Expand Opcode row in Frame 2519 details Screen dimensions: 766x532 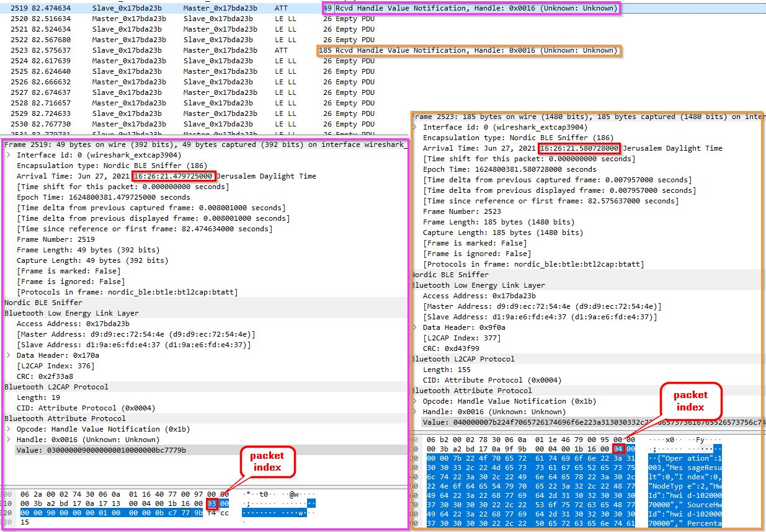point(8,429)
